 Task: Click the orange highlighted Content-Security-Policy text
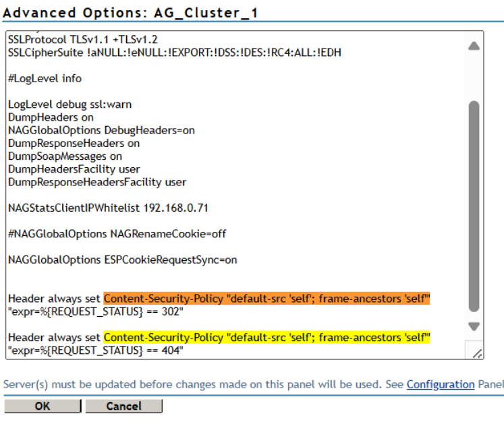click(x=267, y=299)
